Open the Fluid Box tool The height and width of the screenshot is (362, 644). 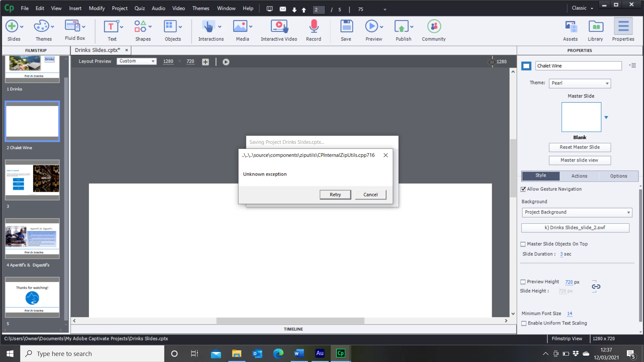click(x=72, y=27)
